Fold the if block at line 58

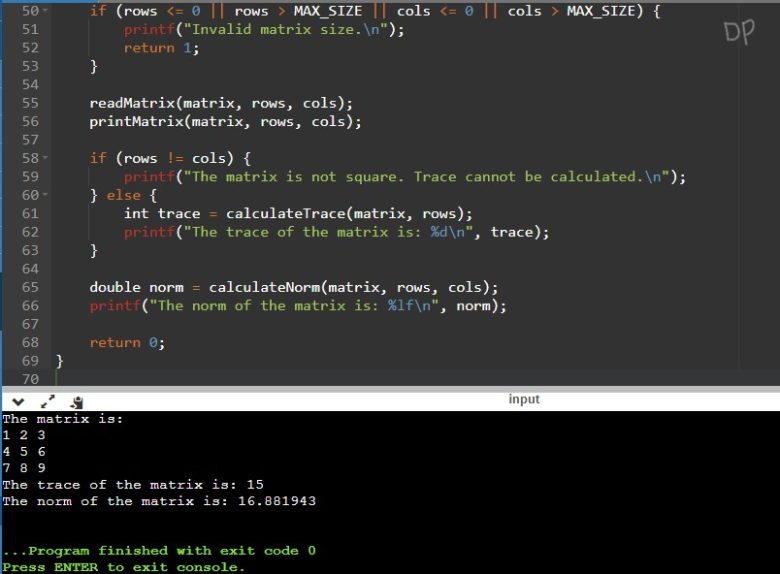pos(45,158)
